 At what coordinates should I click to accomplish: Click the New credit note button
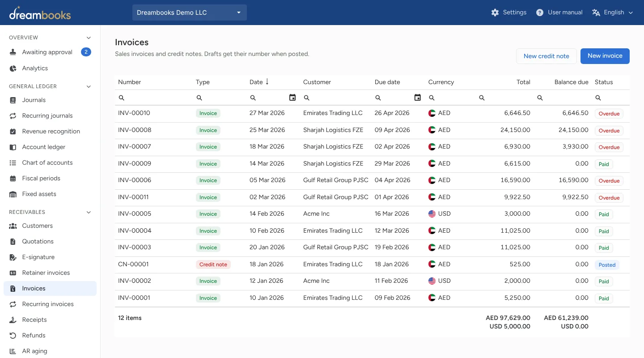(x=547, y=56)
